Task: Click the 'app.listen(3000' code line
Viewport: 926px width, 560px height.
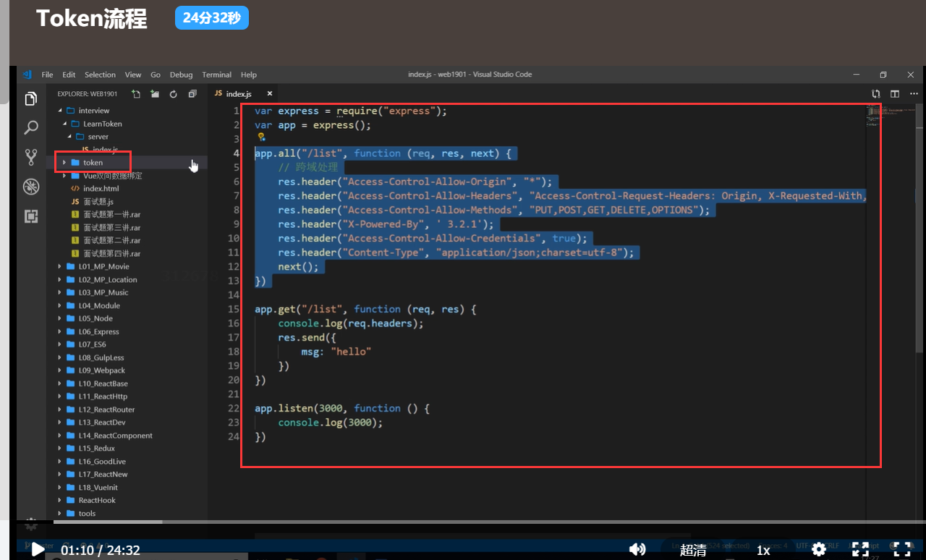Action: pyautogui.click(x=342, y=409)
